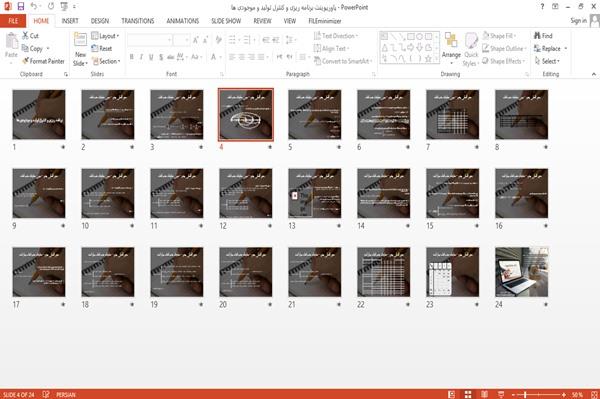The image size is (600, 399).
Task: Toggle Align Left paragraph
Action: click(x=232, y=57)
